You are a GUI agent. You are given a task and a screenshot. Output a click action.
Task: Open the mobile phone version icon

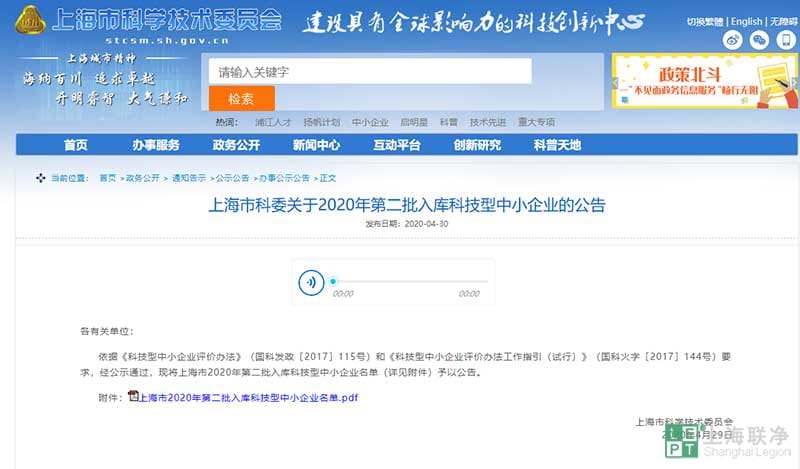(786, 40)
